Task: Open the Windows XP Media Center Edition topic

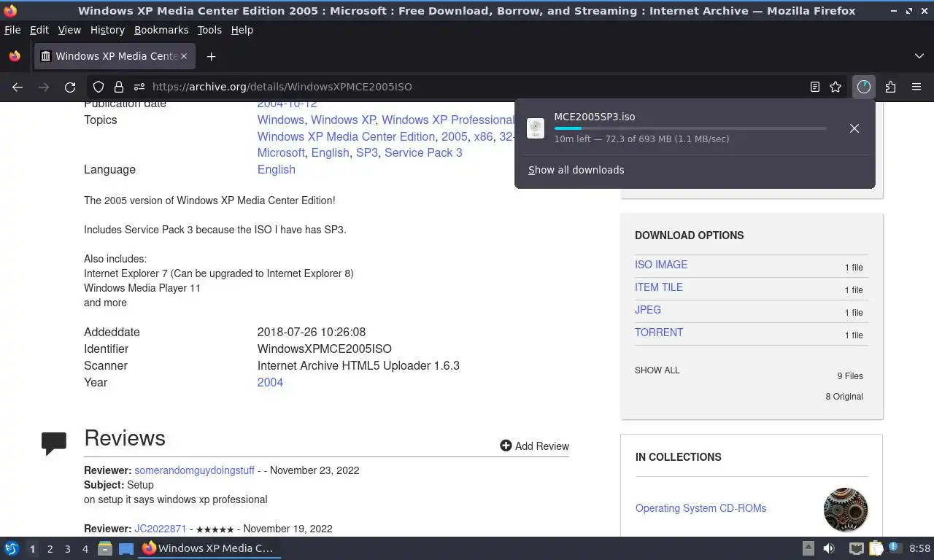Action: pyautogui.click(x=346, y=136)
